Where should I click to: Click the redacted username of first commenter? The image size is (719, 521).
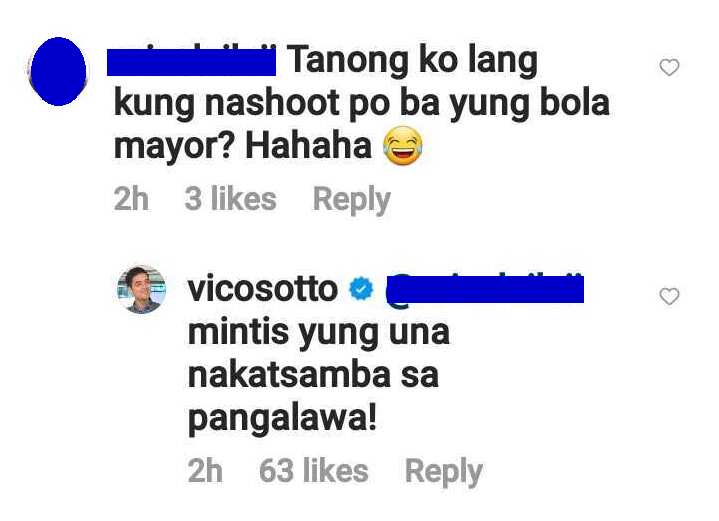(x=191, y=63)
